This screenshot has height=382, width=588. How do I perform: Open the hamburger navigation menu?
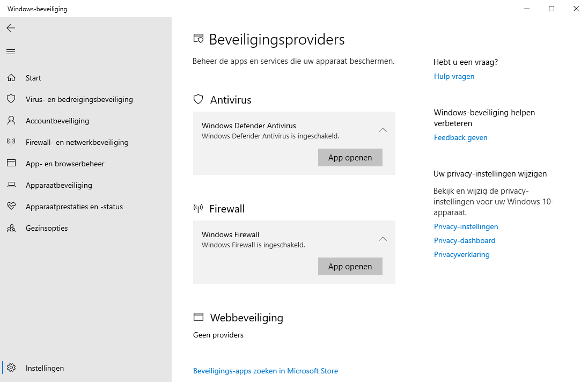click(11, 52)
